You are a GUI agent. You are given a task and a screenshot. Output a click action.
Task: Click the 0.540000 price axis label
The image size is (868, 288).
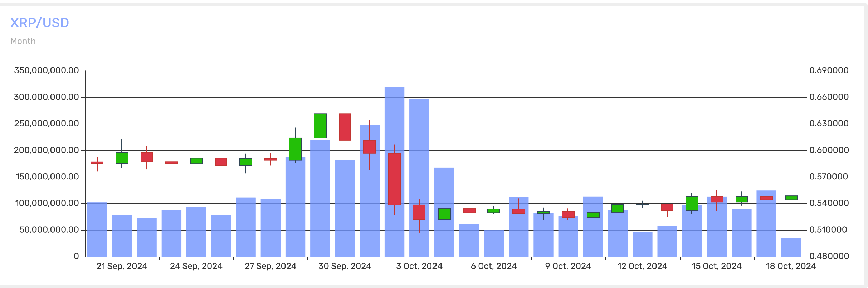point(829,203)
